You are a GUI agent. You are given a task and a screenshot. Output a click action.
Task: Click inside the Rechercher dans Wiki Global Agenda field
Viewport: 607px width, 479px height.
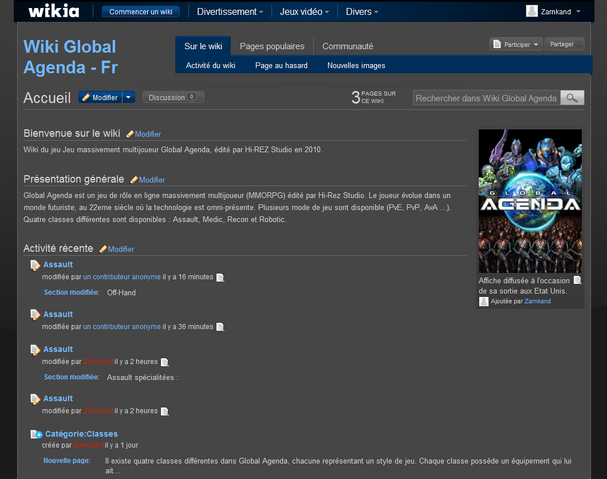[x=487, y=98]
